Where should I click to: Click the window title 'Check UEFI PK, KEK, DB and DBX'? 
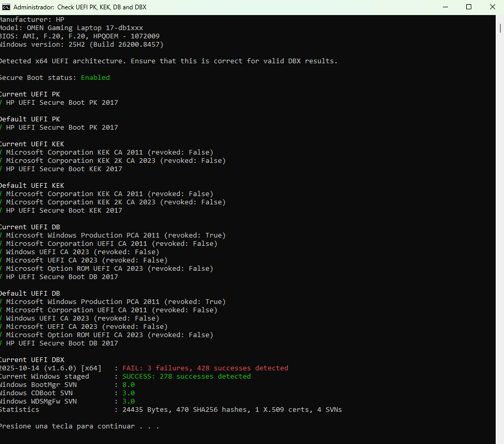pyautogui.click(x=102, y=7)
